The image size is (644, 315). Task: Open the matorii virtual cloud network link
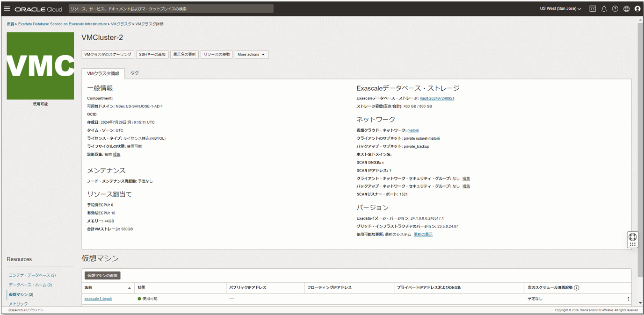coord(413,130)
